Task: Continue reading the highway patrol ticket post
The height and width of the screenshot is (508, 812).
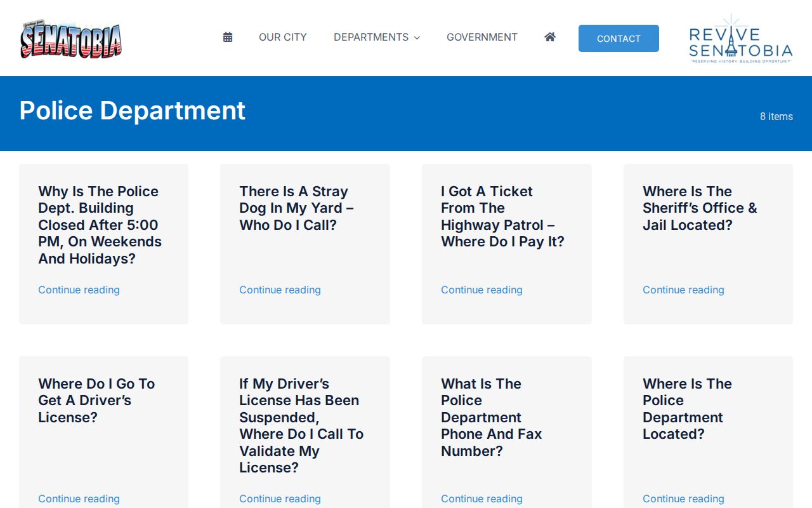Action: (x=481, y=290)
